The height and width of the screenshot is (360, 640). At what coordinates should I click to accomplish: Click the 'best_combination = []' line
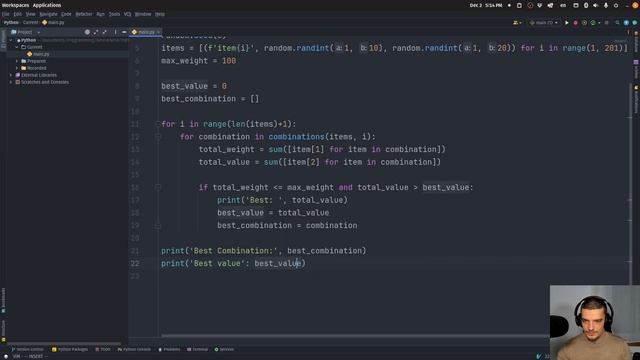[x=210, y=99]
